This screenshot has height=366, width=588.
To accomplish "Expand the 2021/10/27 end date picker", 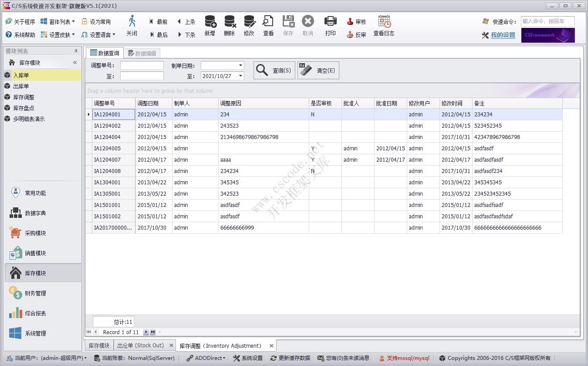I will click(x=240, y=76).
